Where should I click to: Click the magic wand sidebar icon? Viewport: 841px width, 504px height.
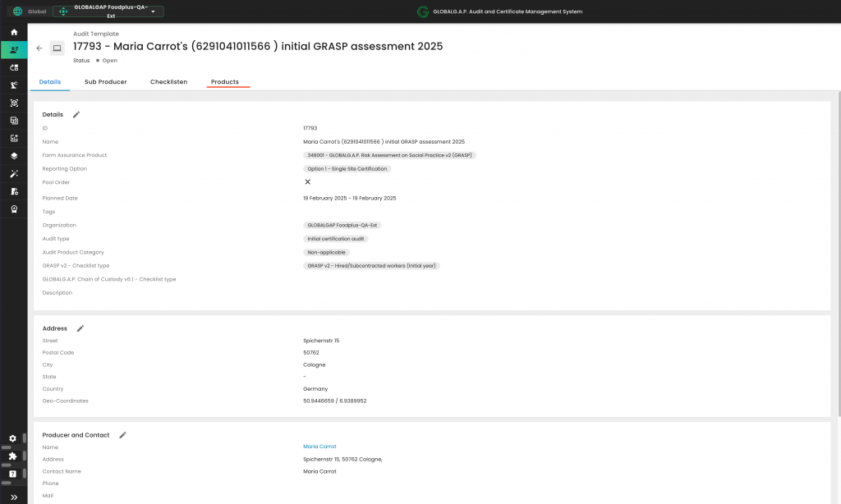click(14, 174)
